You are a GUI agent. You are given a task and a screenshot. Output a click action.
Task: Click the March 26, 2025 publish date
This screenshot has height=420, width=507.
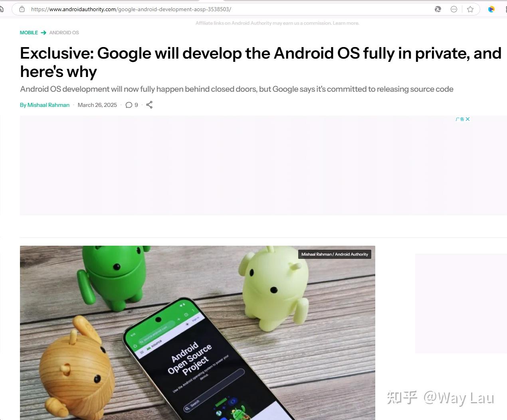pos(97,105)
